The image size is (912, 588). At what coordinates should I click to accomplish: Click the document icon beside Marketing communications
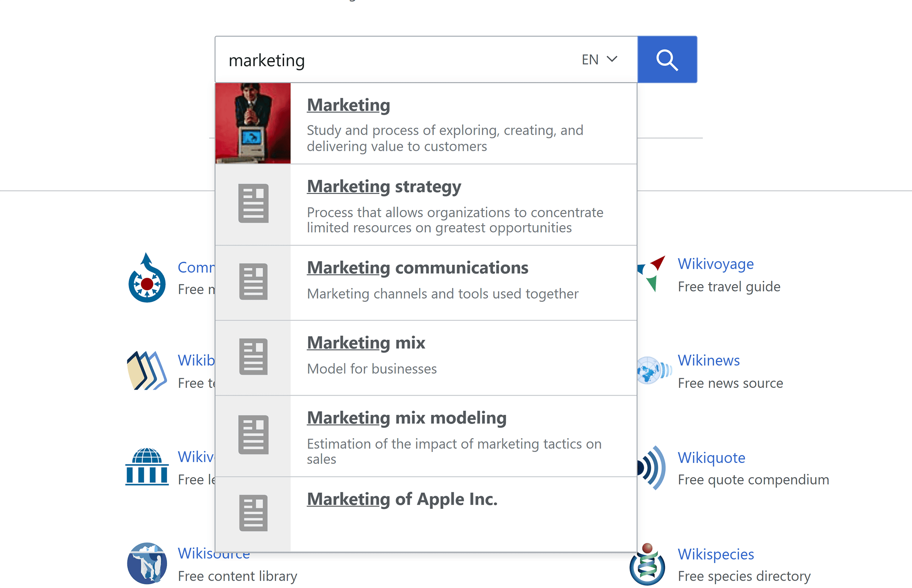(253, 281)
